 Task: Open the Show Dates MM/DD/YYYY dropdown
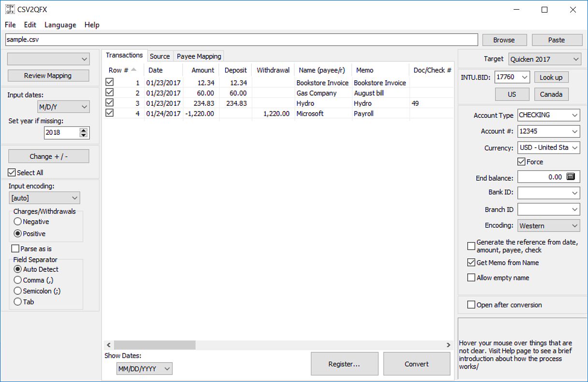(144, 369)
